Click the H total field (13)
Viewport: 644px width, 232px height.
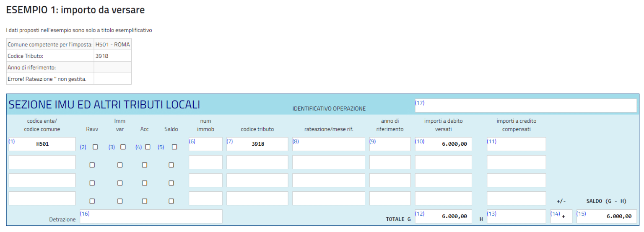(516, 217)
